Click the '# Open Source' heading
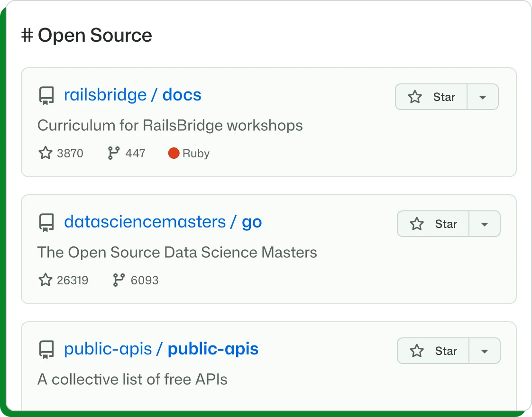Viewport: 532px width, 417px height. click(87, 36)
